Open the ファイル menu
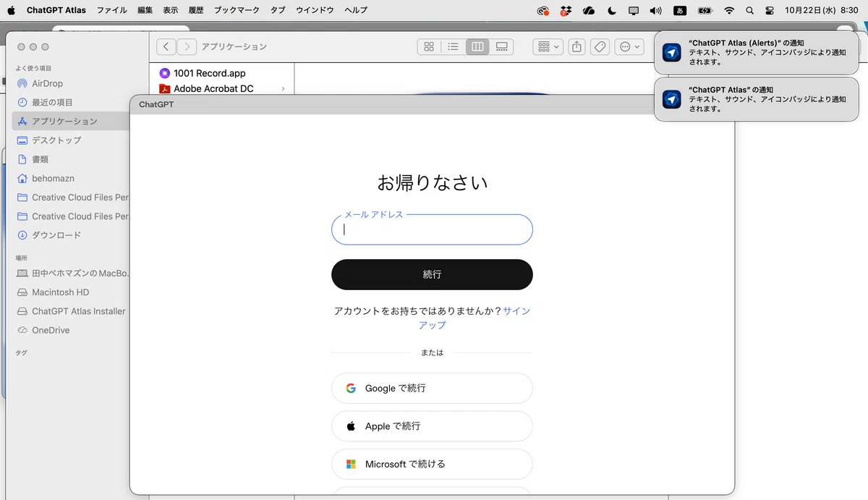Viewport: 868px width, 500px height. point(112,10)
